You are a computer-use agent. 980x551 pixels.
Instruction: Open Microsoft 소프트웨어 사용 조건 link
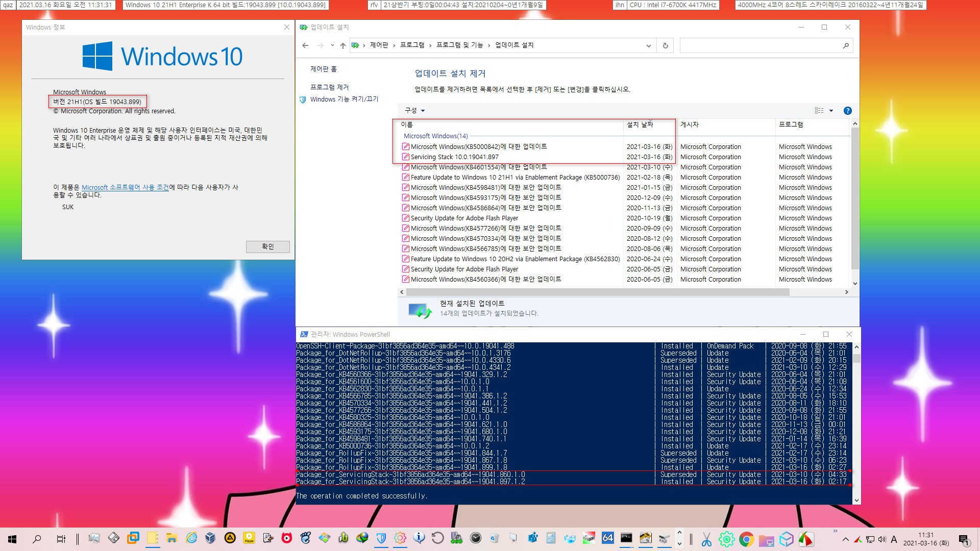[125, 187]
